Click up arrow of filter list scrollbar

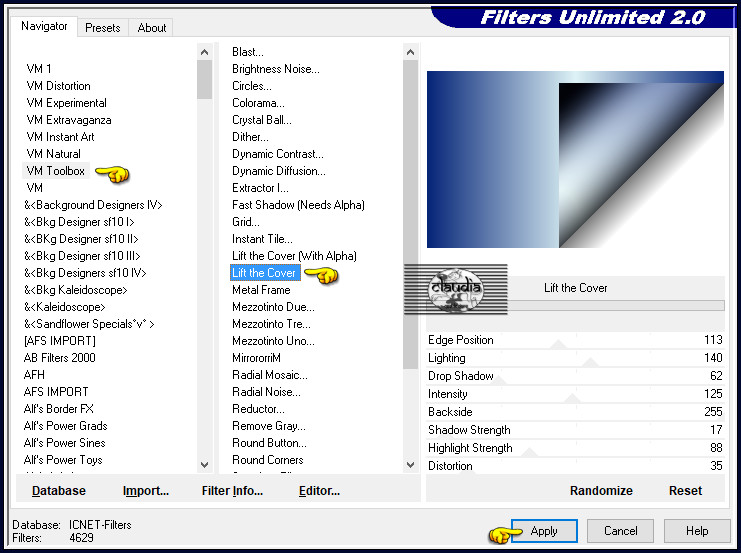[411, 52]
